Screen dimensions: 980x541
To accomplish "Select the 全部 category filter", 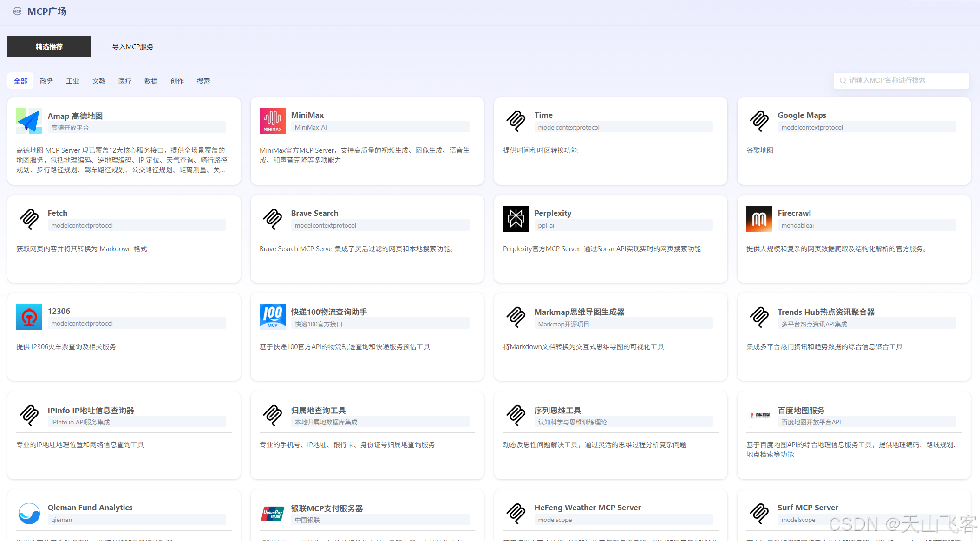I will 20,81.
